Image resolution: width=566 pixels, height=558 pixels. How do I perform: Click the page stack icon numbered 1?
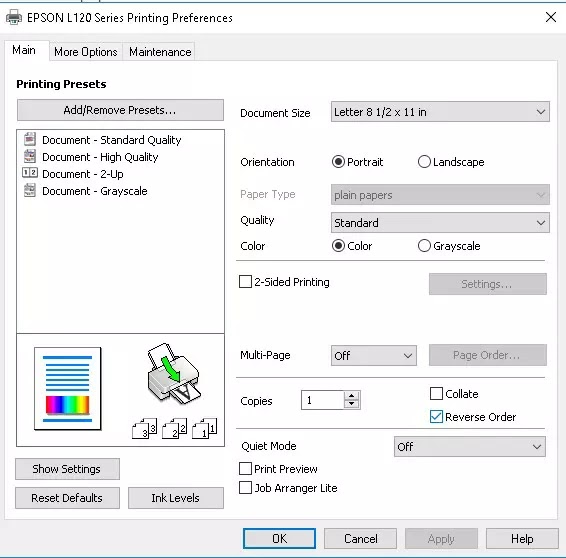[204, 428]
